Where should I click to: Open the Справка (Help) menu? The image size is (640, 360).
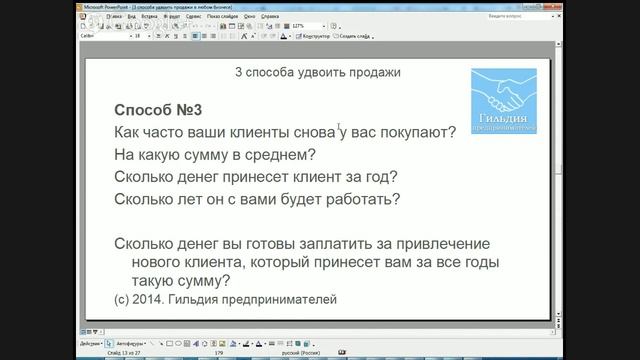(x=270, y=16)
